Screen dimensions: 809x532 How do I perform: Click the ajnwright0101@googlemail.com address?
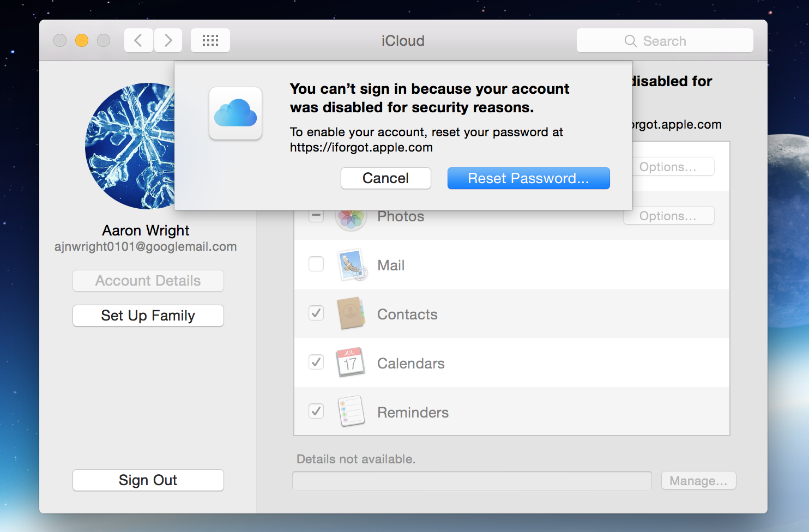coord(146,246)
